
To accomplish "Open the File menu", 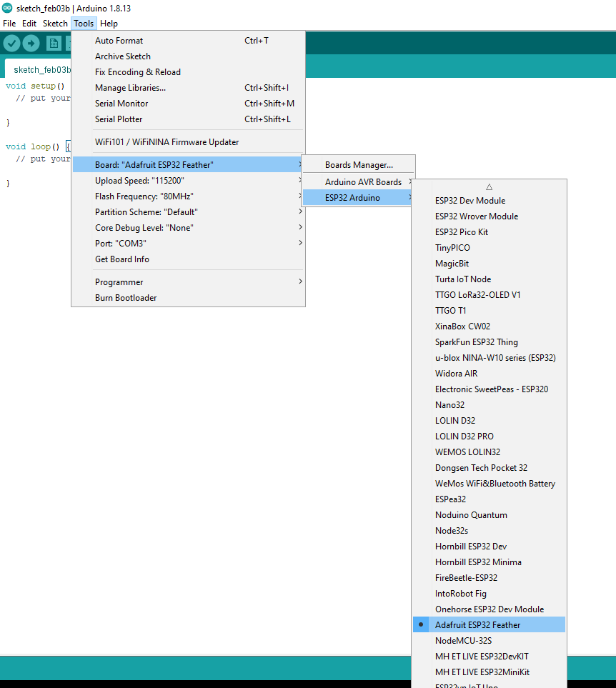I will (9, 24).
